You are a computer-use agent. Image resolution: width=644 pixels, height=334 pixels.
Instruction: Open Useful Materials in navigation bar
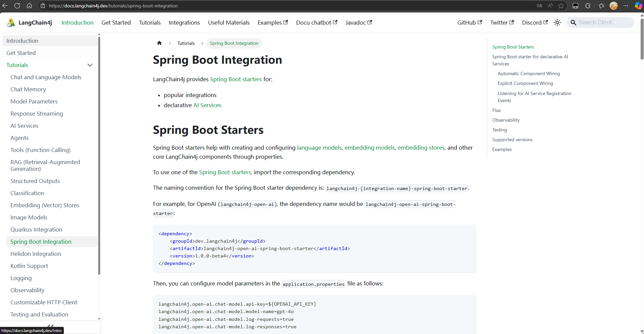[x=229, y=23]
